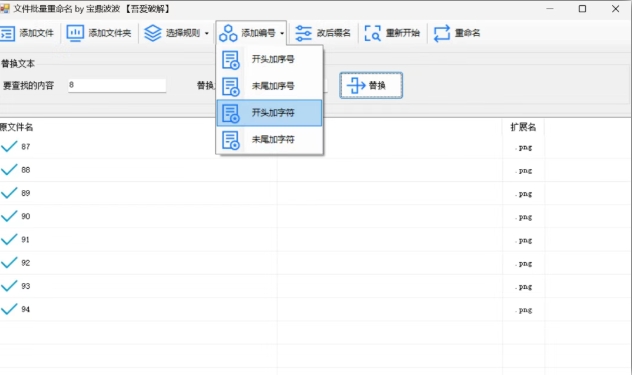Uncheck the file 91 checkmark
The height and width of the screenshot is (375, 632).
pos(9,240)
